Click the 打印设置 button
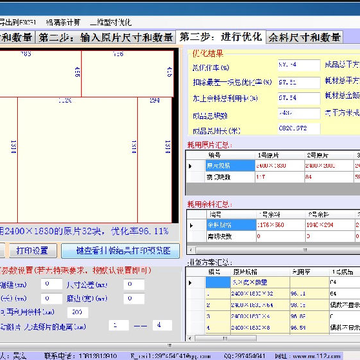 (x=33, y=250)
